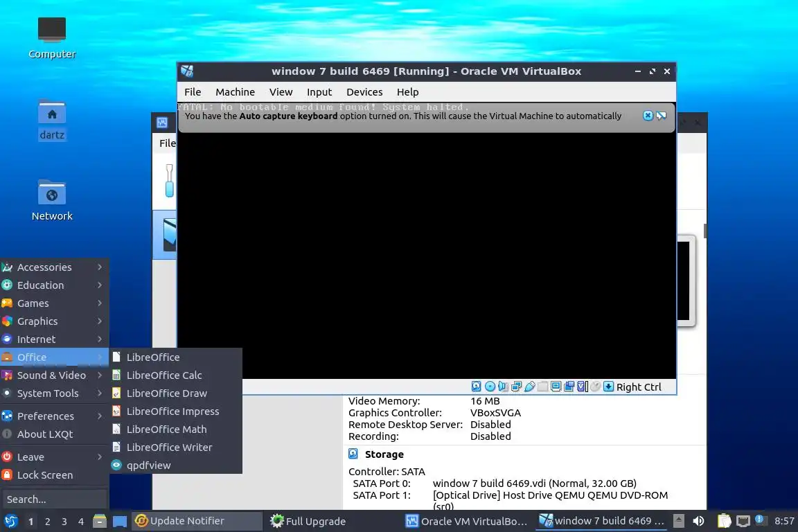798x532 pixels.
Task: Switch to virtual desktop 2
Action: [x=47, y=522]
